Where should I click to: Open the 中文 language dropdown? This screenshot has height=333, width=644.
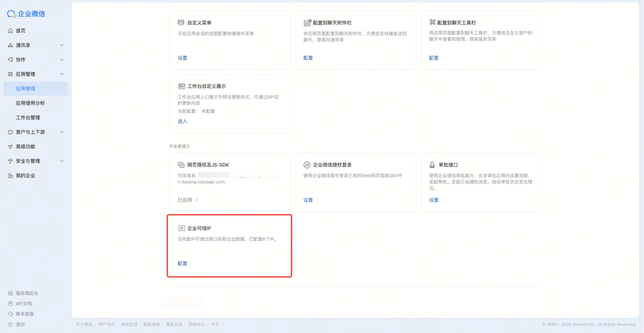pos(218,324)
